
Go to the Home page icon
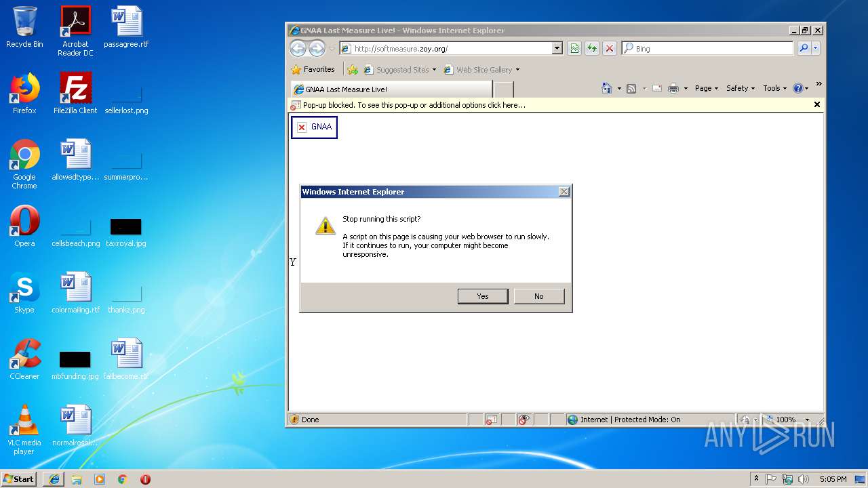(x=607, y=88)
